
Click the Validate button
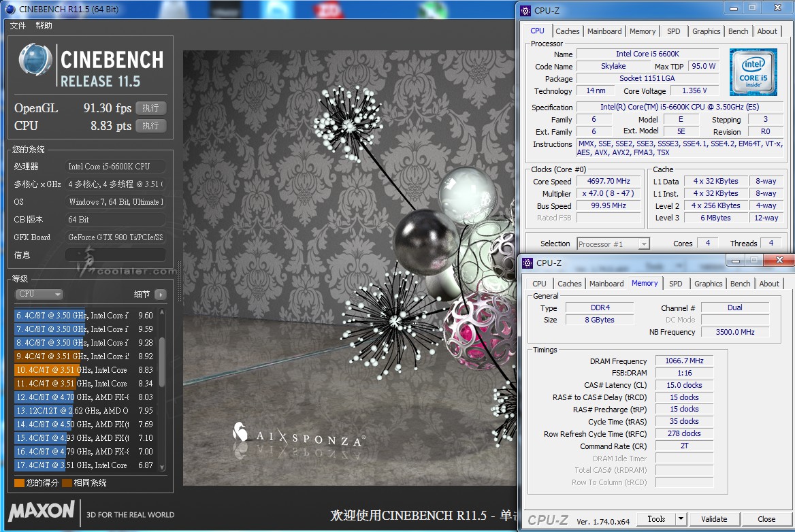tap(714, 519)
